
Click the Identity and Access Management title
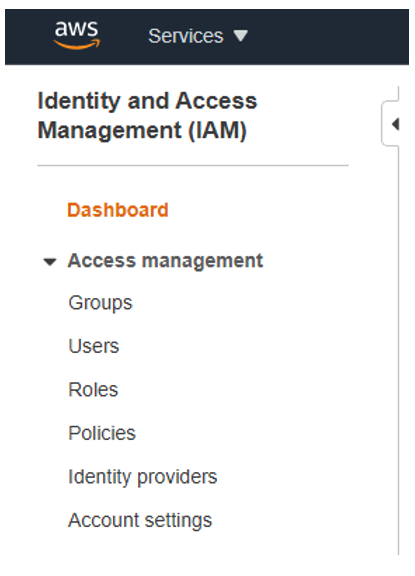(x=147, y=115)
